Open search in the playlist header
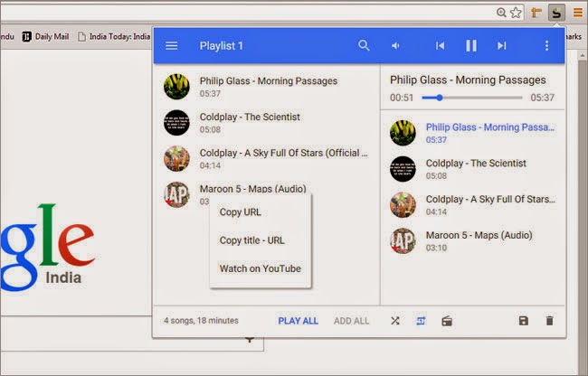Image resolution: width=588 pixels, height=376 pixels. 364,46
